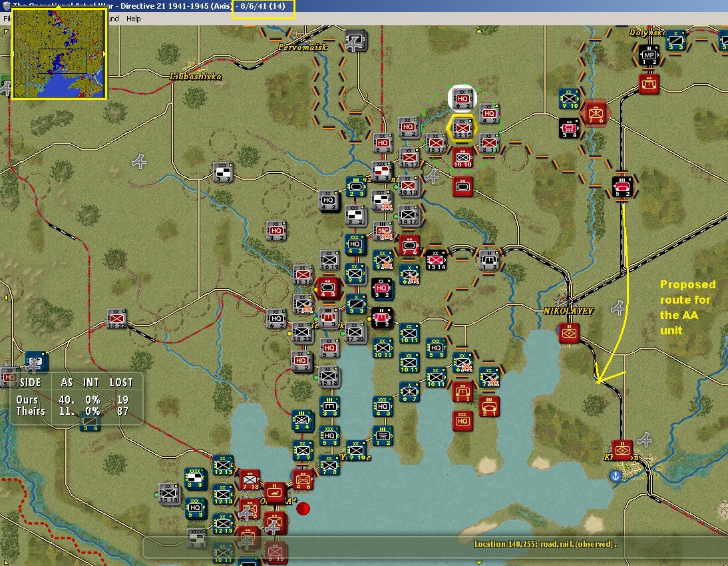
Task: Click the scroll-up arrow at map top
Action: [478, 31]
